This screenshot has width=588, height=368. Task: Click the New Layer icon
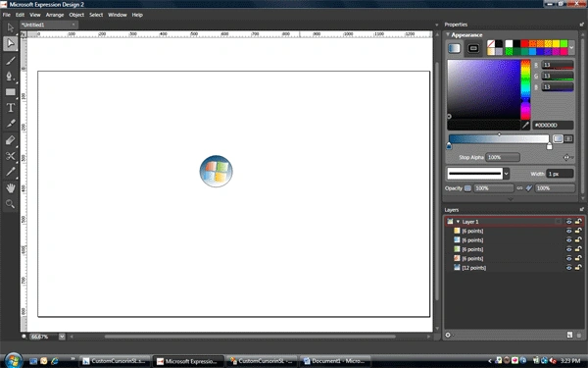click(x=569, y=335)
